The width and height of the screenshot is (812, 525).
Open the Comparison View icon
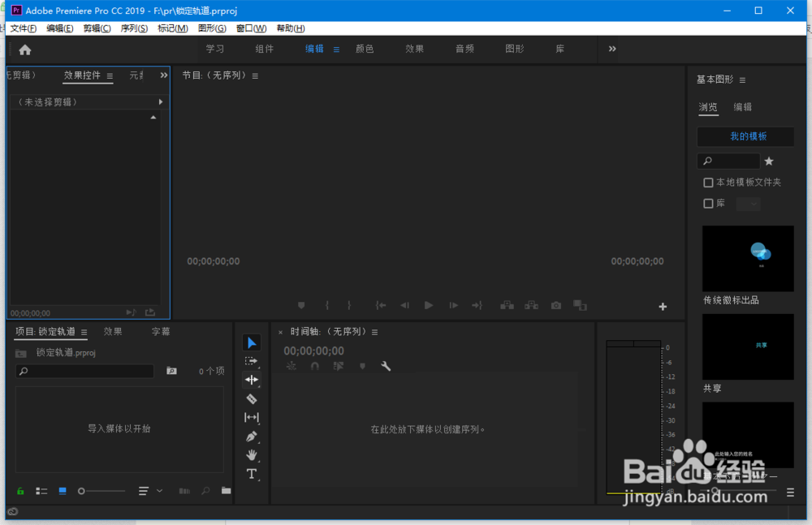[580, 305]
